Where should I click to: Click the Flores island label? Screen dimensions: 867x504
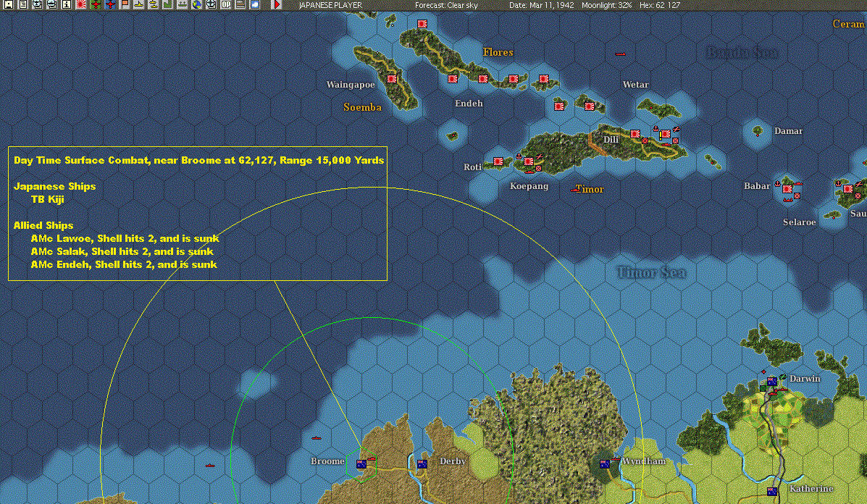pyautogui.click(x=498, y=52)
